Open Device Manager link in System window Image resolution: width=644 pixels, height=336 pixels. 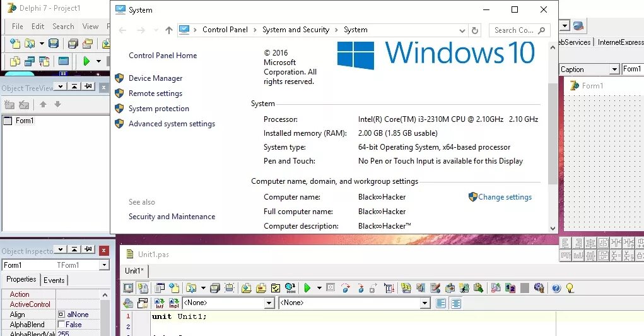(x=155, y=78)
